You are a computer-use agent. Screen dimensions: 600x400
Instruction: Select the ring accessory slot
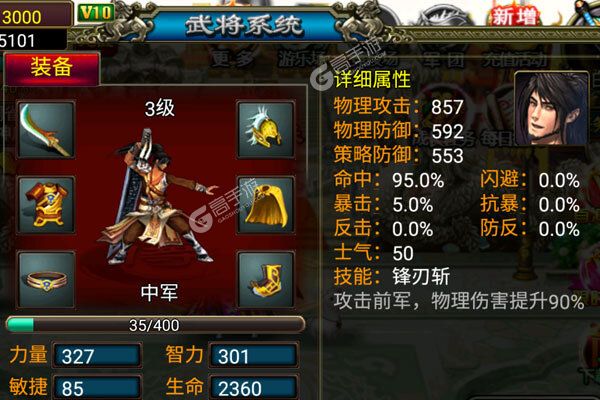46,280
